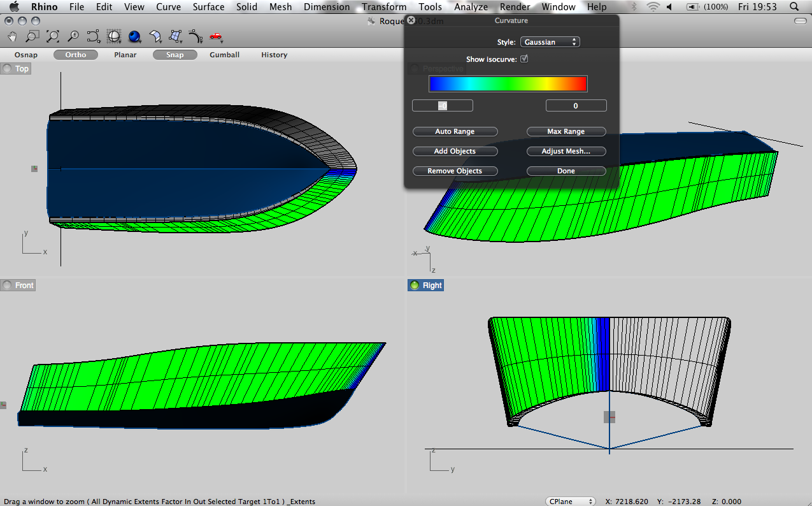Click the clock showing Fri 19:53
This screenshot has height=506, width=812.
[757, 7]
